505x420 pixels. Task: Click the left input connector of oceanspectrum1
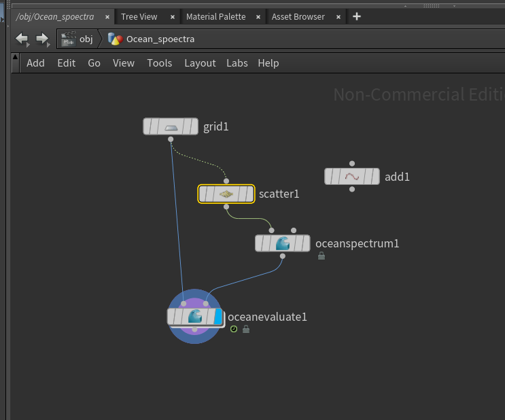click(271, 230)
